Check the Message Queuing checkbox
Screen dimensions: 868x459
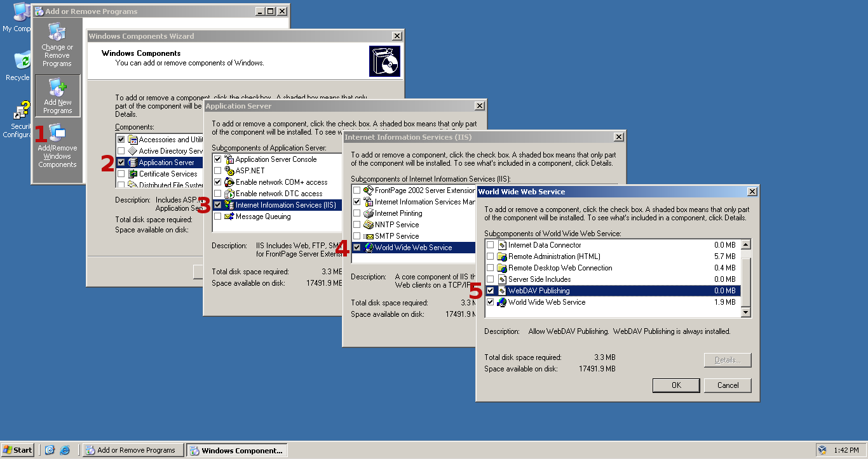[218, 216]
